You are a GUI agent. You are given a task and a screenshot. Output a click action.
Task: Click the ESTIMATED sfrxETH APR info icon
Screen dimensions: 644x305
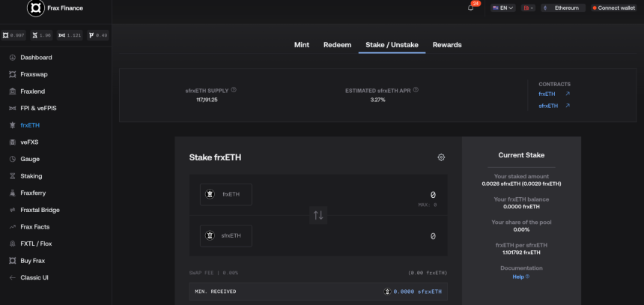point(416,90)
